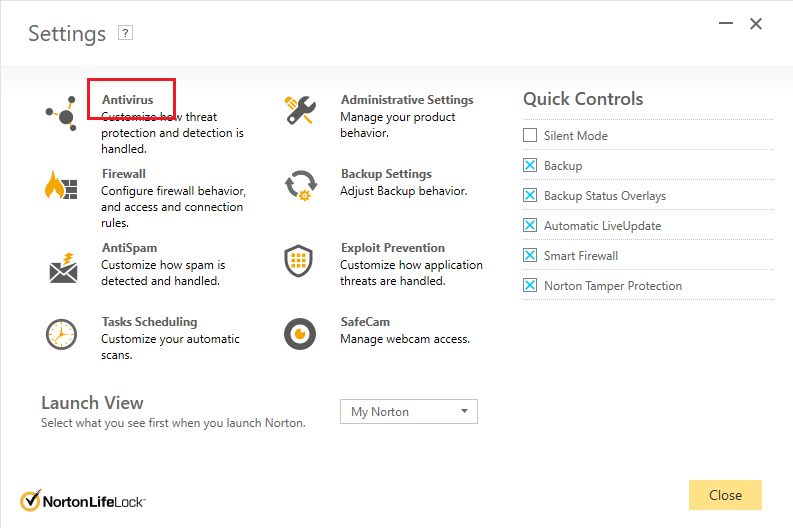Toggle the Smart Firewall checkbox
The height and width of the screenshot is (528, 793).
click(530, 255)
